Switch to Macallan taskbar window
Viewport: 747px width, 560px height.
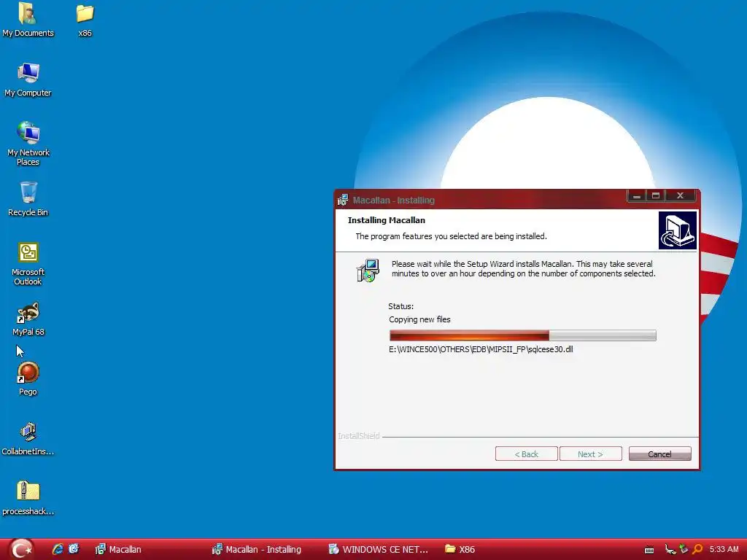(x=118, y=550)
